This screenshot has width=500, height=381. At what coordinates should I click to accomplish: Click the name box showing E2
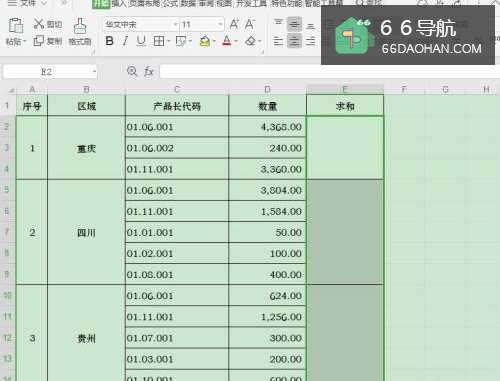click(x=50, y=72)
